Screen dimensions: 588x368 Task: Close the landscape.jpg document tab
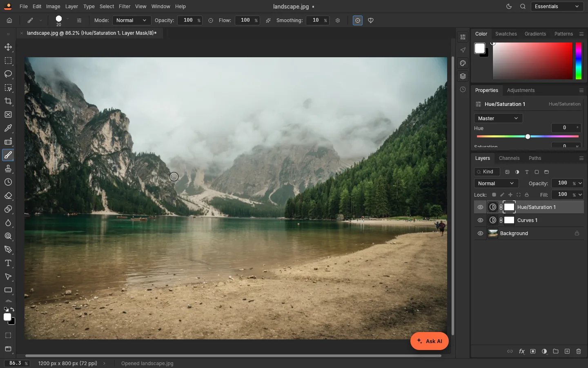point(22,33)
